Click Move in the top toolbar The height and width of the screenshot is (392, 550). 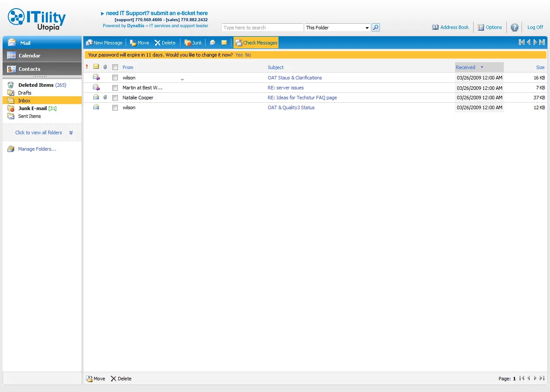click(x=139, y=43)
